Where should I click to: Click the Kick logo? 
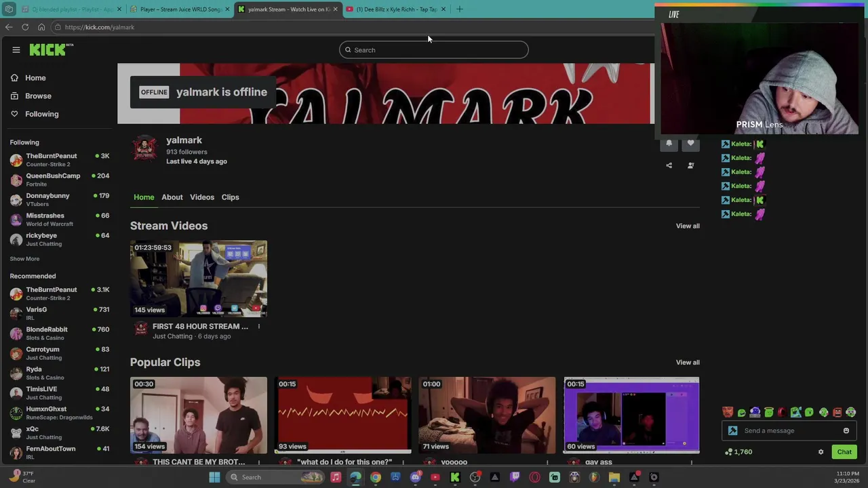(51, 49)
